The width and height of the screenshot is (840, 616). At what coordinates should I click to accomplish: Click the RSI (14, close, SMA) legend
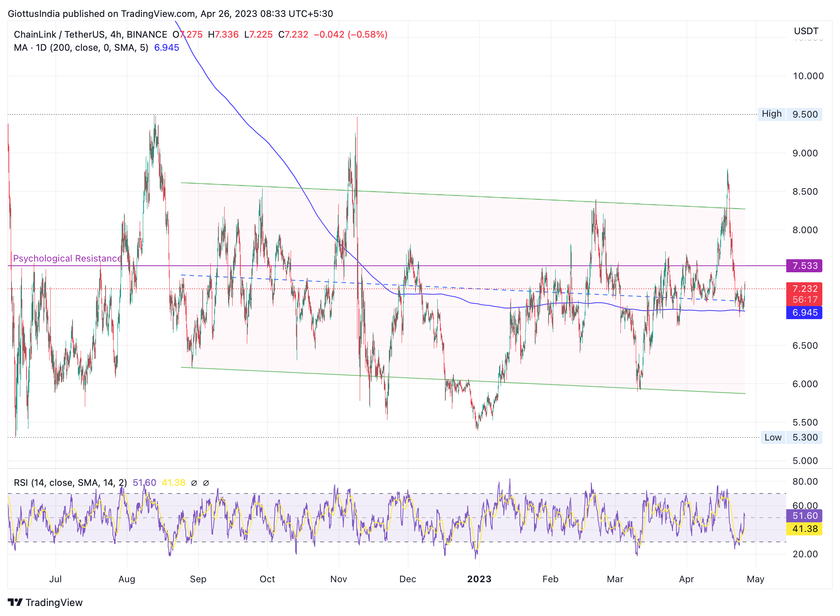click(x=70, y=483)
